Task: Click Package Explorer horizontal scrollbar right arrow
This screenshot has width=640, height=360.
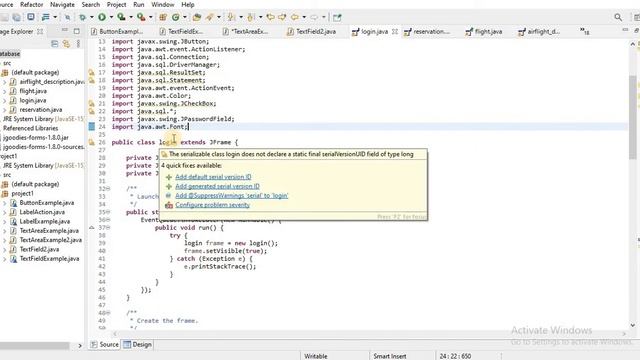Action: coord(80,346)
